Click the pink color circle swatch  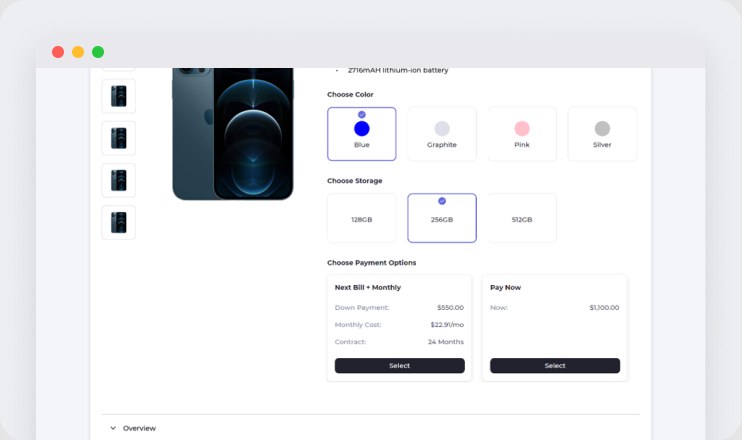coord(522,129)
